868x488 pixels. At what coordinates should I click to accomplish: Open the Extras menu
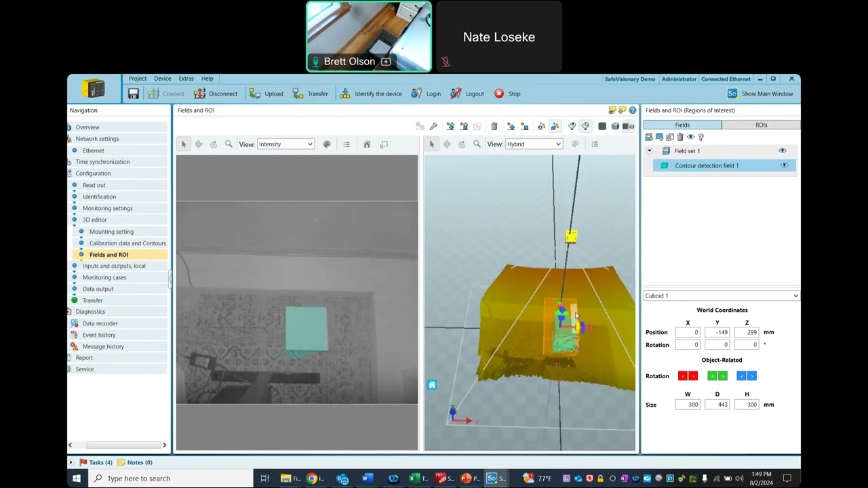[x=186, y=79]
